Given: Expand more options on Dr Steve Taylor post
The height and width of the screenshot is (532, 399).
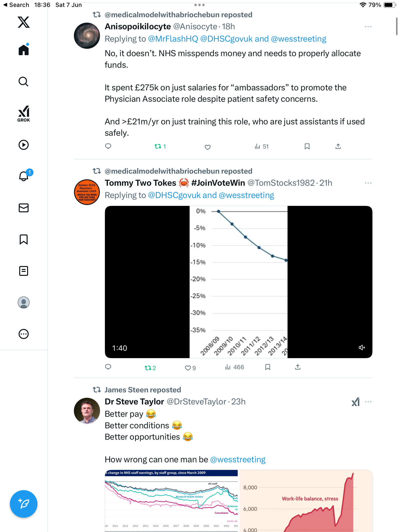Looking at the screenshot, I should click(x=368, y=402).
